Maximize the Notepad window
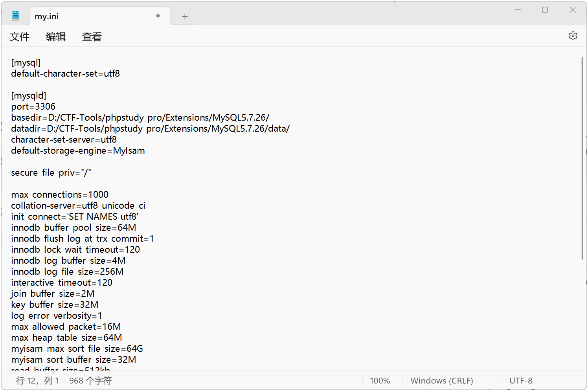588x391 pixels. [545, 10]
